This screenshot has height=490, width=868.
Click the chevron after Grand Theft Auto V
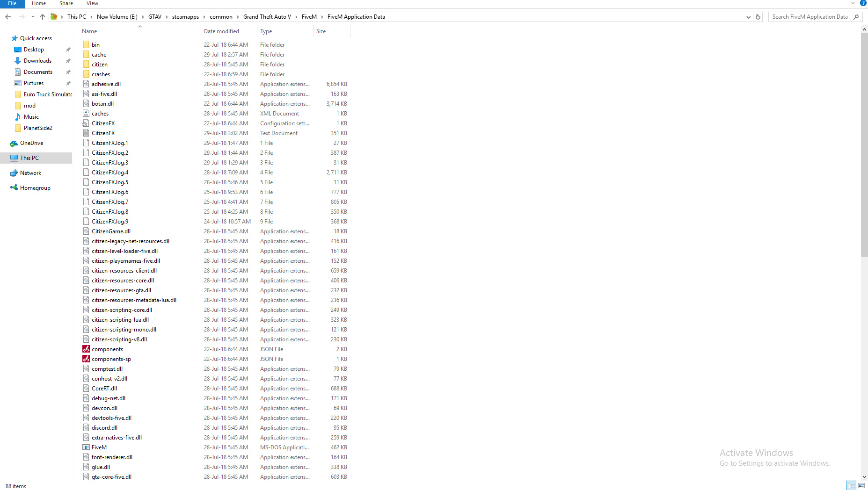click(296, 17)
